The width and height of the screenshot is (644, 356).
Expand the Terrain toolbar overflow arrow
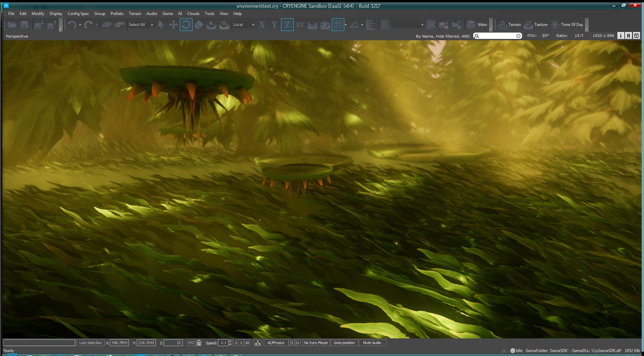pyautogui.click(x=587, y=25)
